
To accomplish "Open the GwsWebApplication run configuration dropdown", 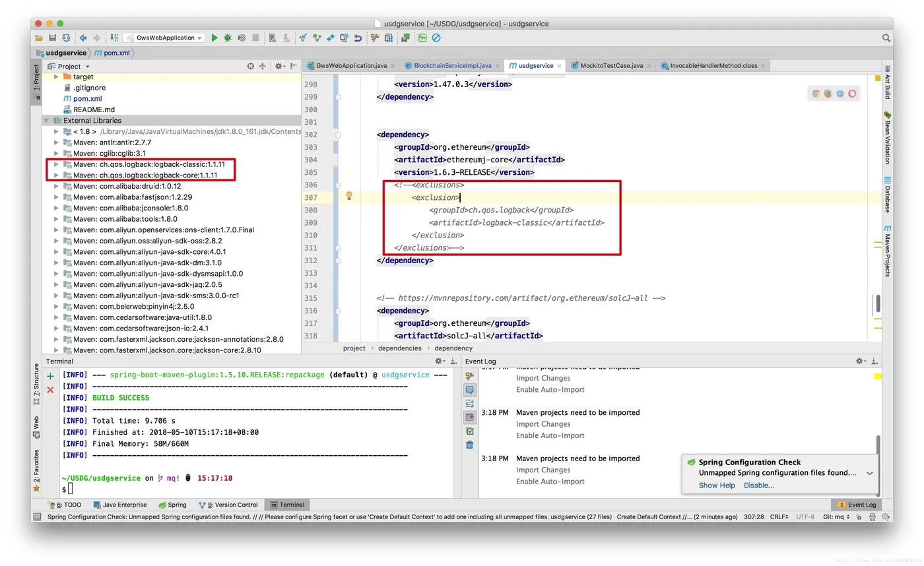I will [164, 38].
